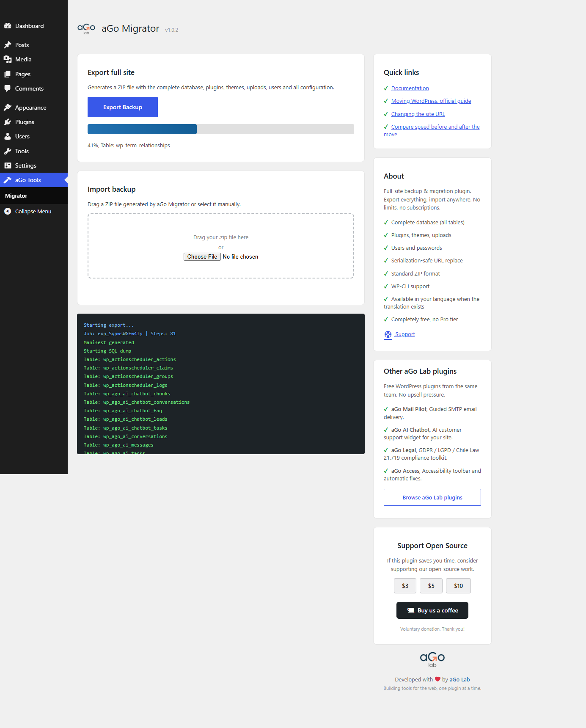The width and height of the screenshot is (586, 728).
Task: Click log line 'wp_actionscheduler_claims'
Action: click(x=128, y=368)
